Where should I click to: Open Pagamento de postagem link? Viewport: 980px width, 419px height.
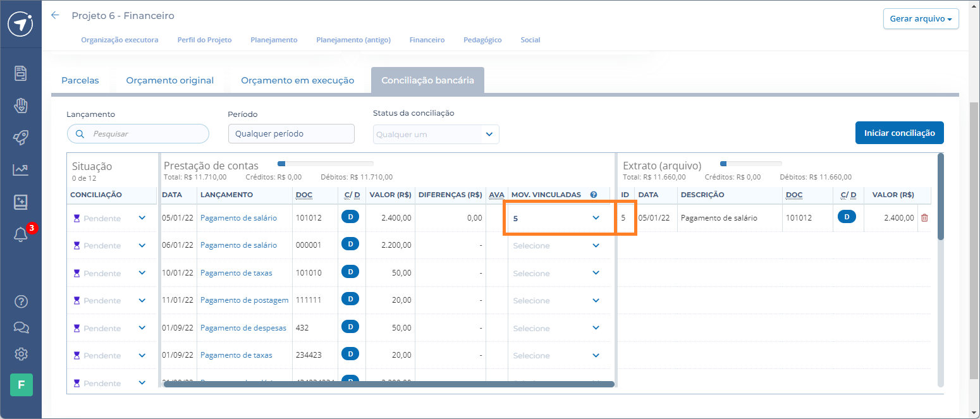[x=244, y=300]
